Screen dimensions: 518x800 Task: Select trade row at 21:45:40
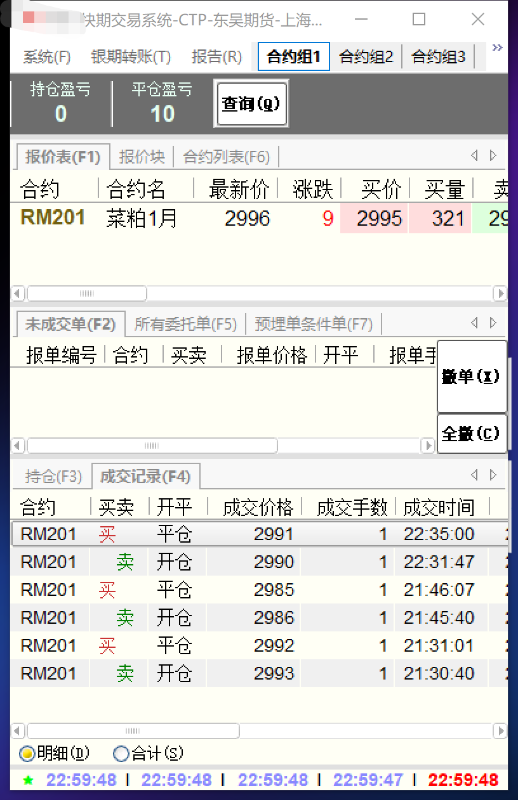click(x=259, y=618)
